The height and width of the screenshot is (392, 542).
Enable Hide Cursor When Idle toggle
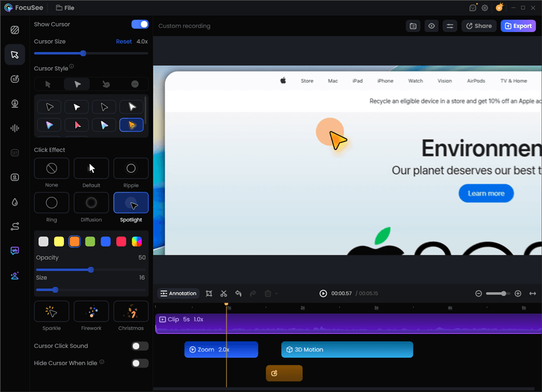(x=140, y=363)
